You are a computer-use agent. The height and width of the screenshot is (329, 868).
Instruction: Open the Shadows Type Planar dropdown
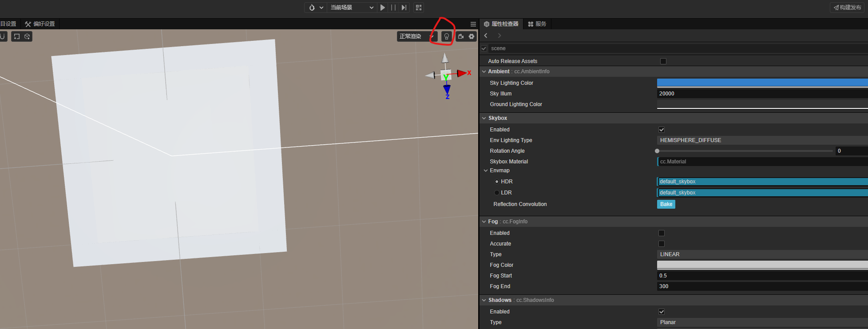[x=762, y=322]
